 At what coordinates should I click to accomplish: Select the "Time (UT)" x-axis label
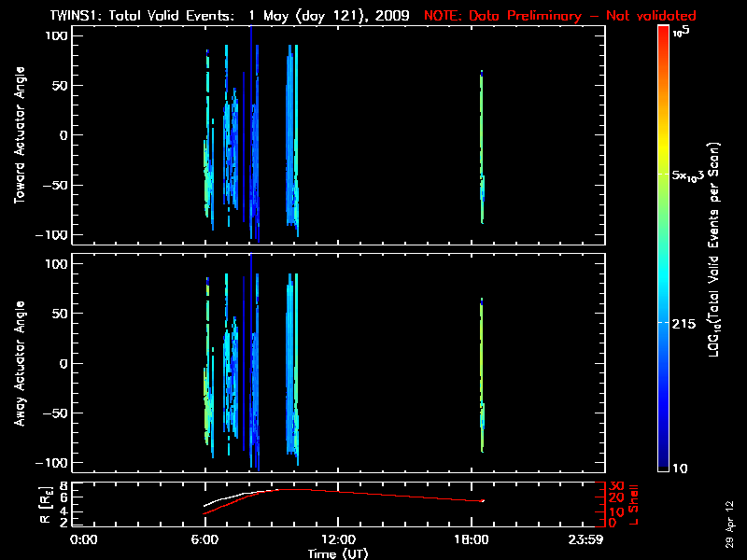[x=338, y=553]
